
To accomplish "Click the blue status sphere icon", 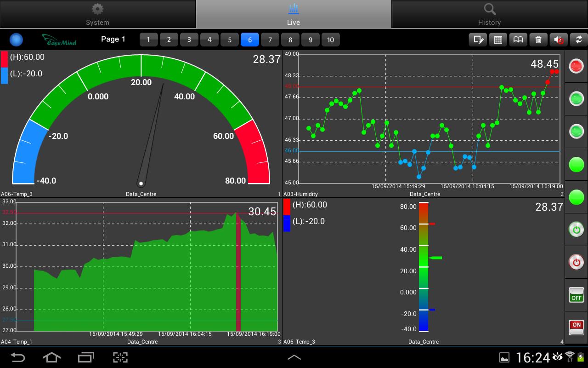I will tap(16, 40).
